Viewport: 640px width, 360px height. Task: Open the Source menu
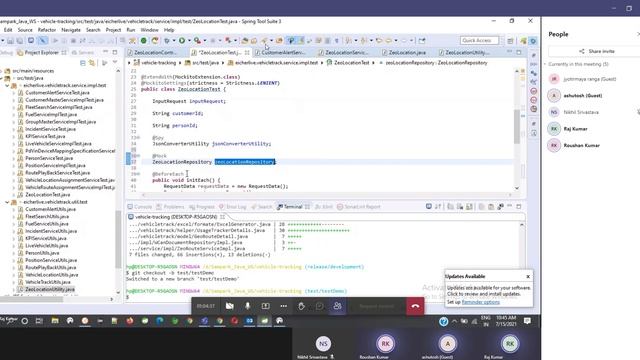coord(25,30)
